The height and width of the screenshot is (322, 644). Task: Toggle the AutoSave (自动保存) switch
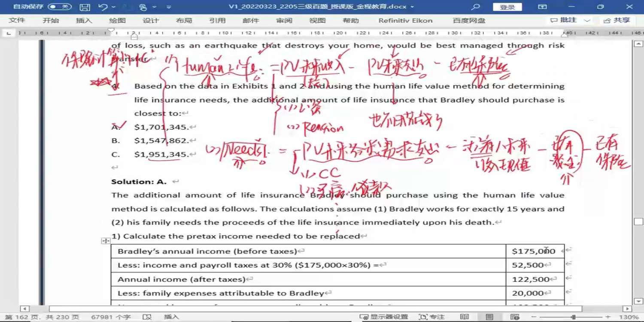[x=59, y=7]
